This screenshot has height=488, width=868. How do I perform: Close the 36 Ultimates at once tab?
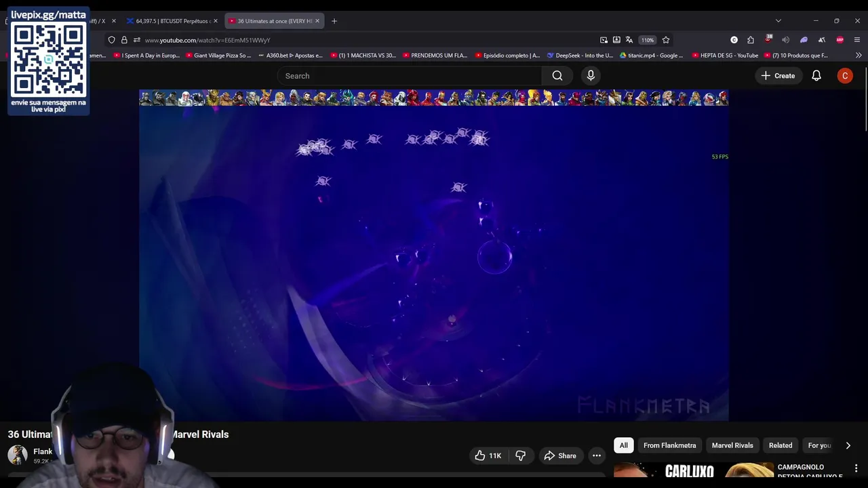(x=317, y=21)
